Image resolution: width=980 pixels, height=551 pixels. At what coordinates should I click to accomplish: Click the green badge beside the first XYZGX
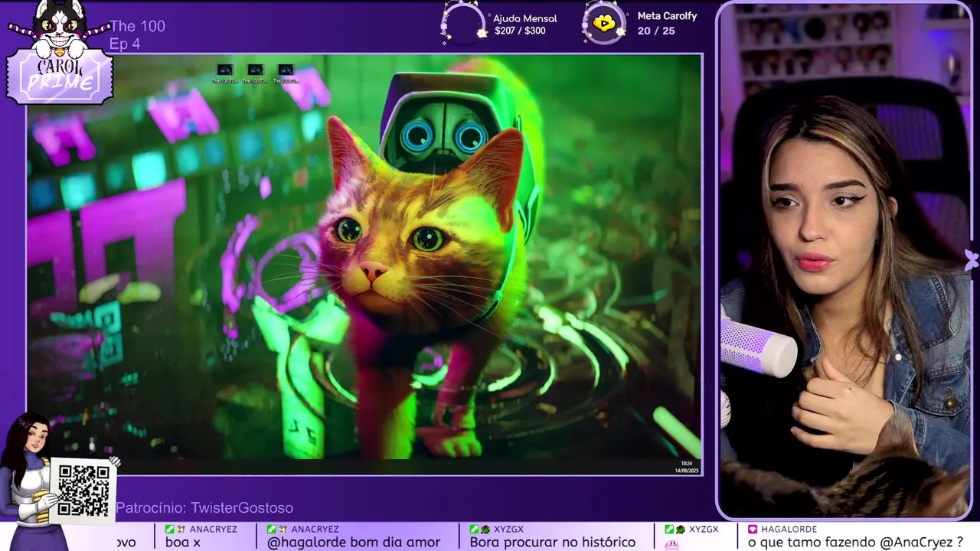point(474,529)
